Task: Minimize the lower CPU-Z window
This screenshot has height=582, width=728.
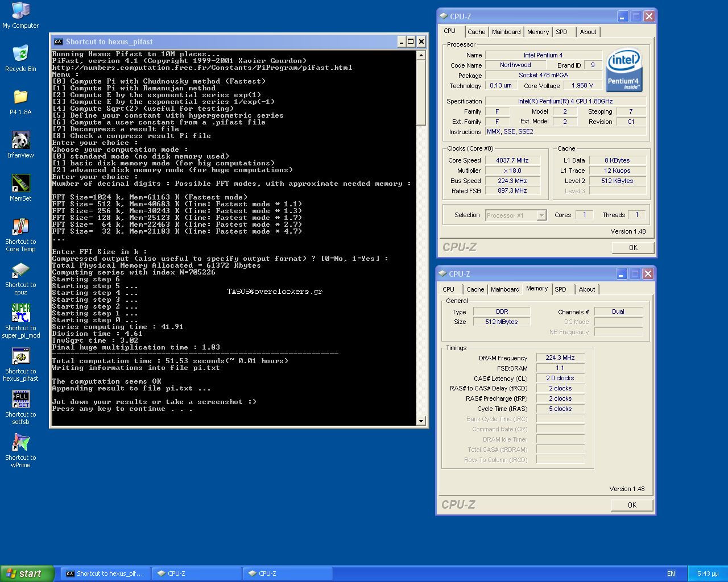Action: [x=622, y=274]
